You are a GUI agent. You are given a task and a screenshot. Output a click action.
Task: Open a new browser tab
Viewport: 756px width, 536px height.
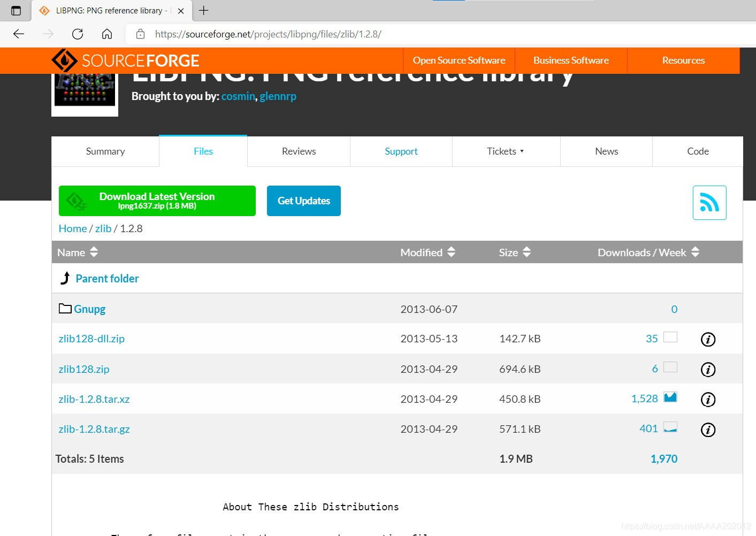point(203,10)
